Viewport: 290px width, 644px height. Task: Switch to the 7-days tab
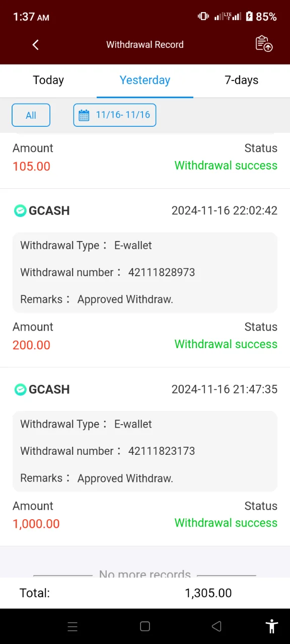tap(242, 80)
